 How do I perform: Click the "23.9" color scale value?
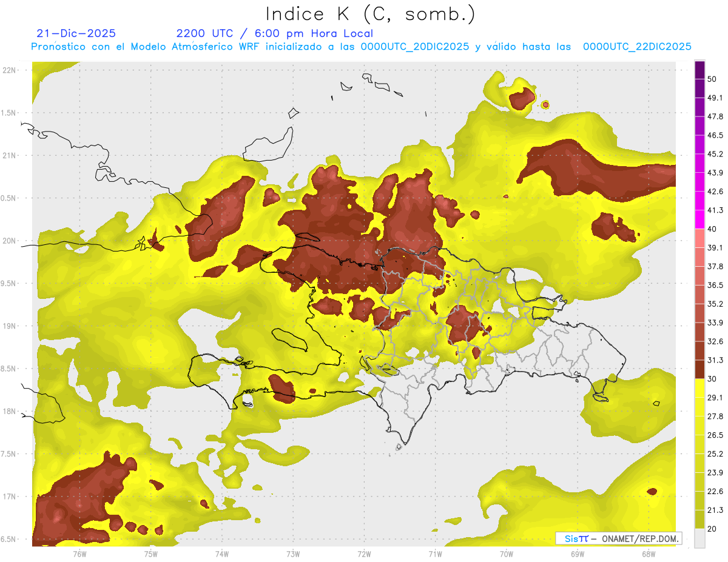[x=715, y=473]
